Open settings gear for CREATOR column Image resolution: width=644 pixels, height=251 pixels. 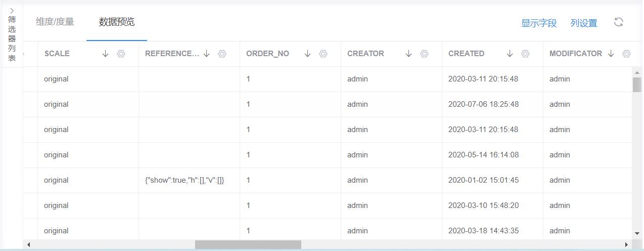[424, 54]
